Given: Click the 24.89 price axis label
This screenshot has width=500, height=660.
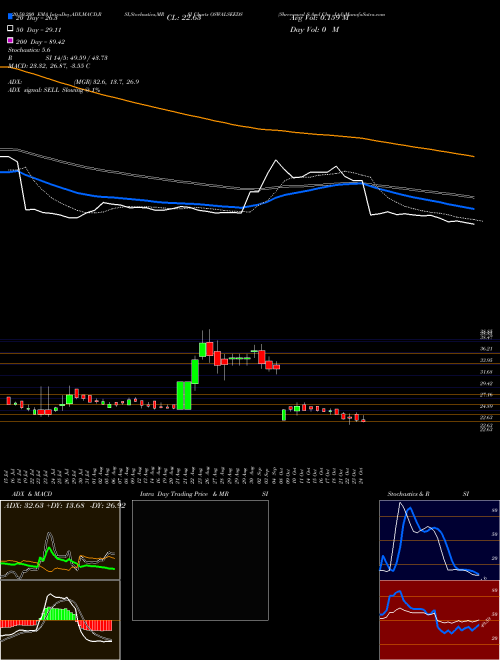Looking at the screenshot, I should point(486,406).
